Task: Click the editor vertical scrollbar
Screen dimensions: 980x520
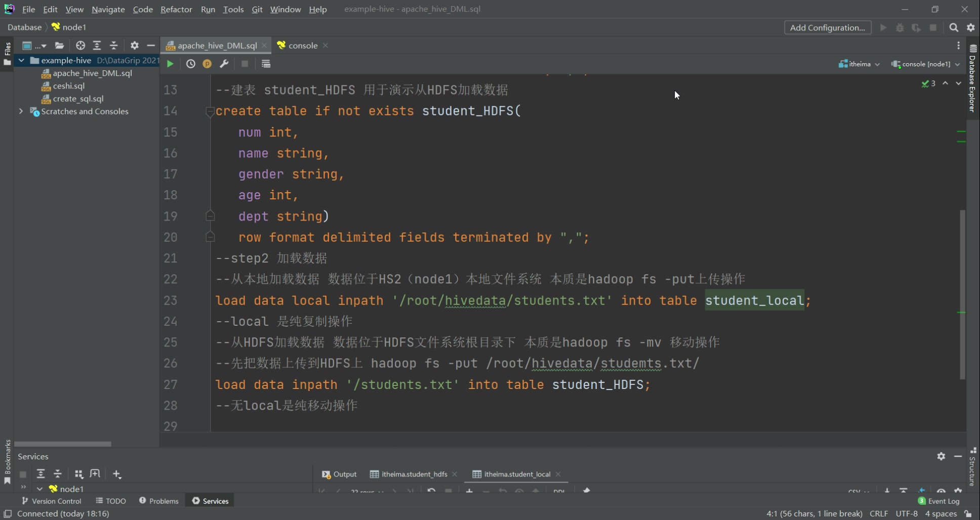Action: point(962,293)
